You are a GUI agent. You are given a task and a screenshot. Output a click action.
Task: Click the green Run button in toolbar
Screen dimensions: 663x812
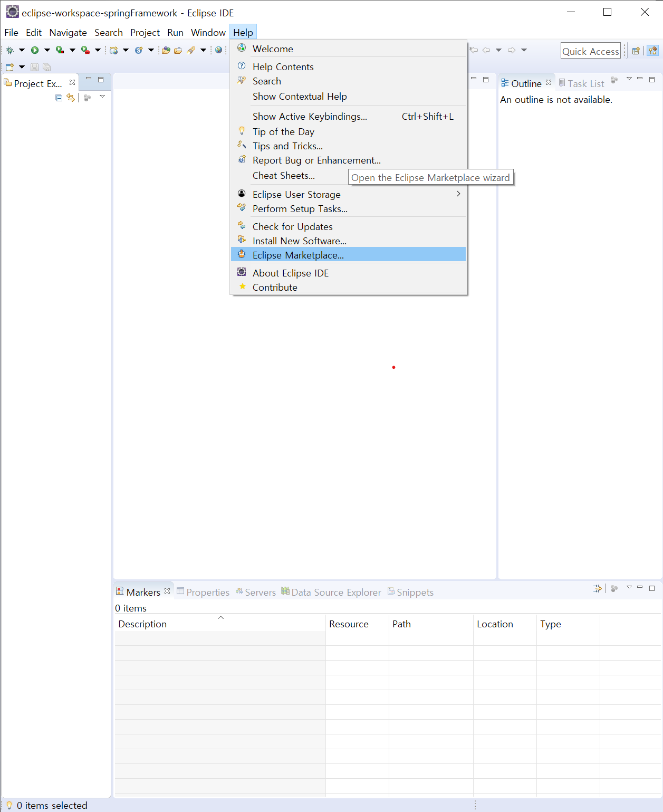pyautogui.click(x=35, y=50)
